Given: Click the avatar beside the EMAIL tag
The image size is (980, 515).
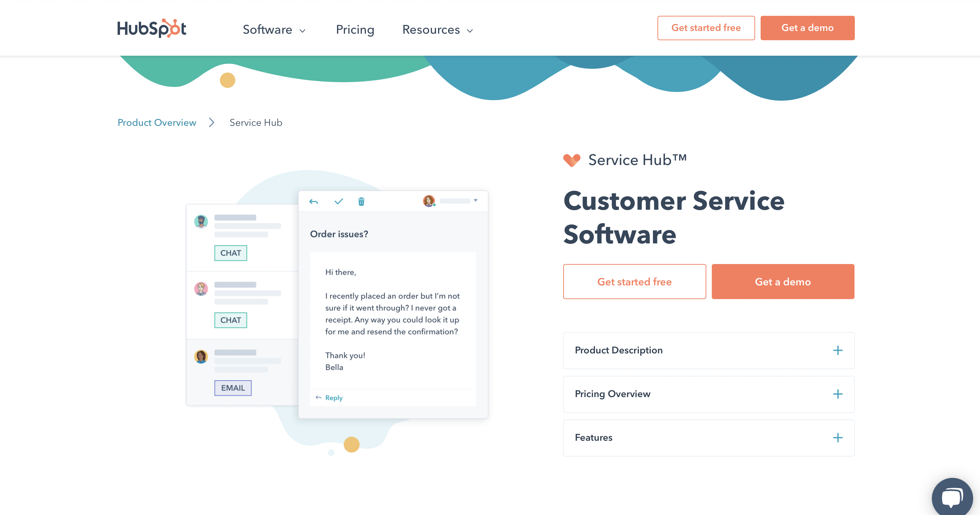Looking at the screenshot, I should click(201, 357).
